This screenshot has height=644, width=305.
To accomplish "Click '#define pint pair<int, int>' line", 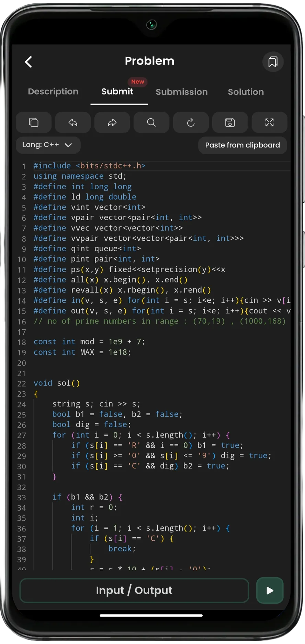I will [97, 259].
